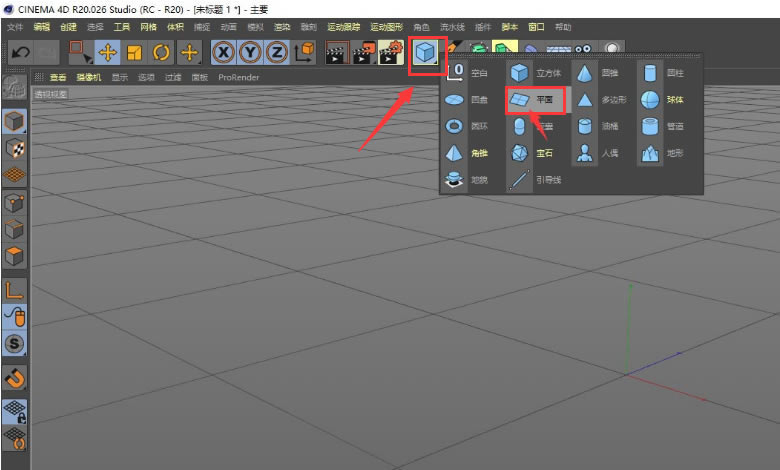Add a 地貌 (Relief) primitive

(x=467, y=180)
